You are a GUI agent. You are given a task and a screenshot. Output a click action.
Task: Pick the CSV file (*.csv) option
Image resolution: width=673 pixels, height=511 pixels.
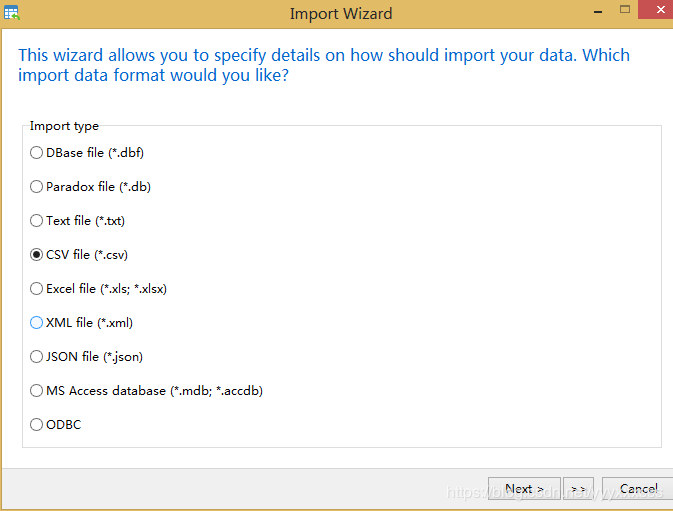[37, 255]
